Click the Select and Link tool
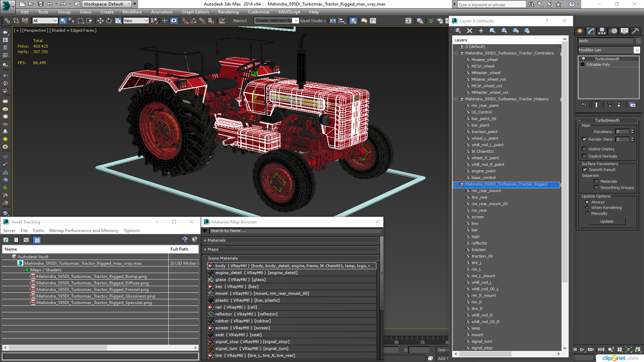Image resolution: width=644 pixels, height=362 pixels. [x=7, y=21]
